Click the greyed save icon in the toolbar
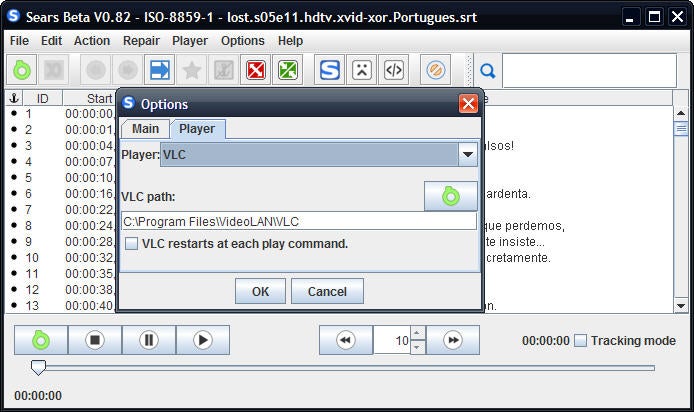Viewport: 694px width, 412px height. click(54, 69)
